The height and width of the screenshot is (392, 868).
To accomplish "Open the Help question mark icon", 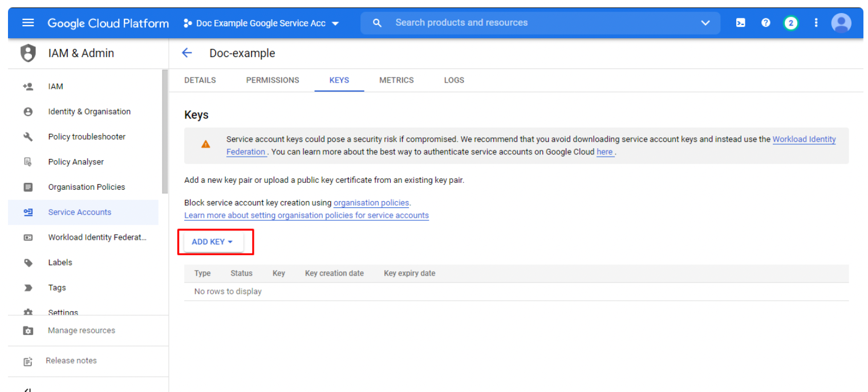I will tap(766, 23).
